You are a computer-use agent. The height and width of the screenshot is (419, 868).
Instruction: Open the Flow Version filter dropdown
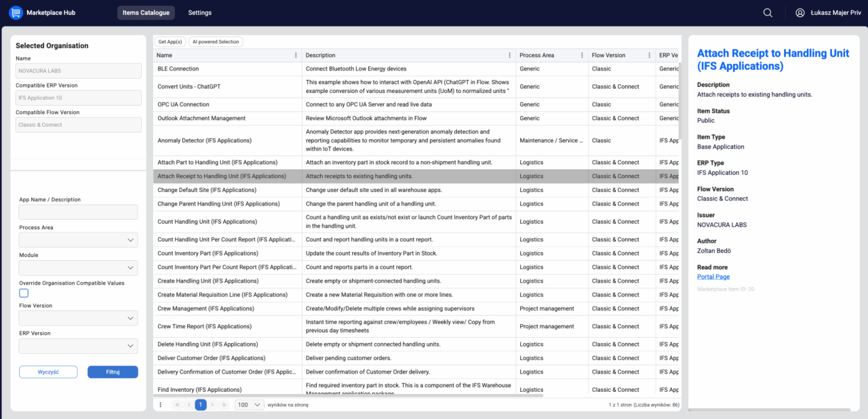point(78,318)
